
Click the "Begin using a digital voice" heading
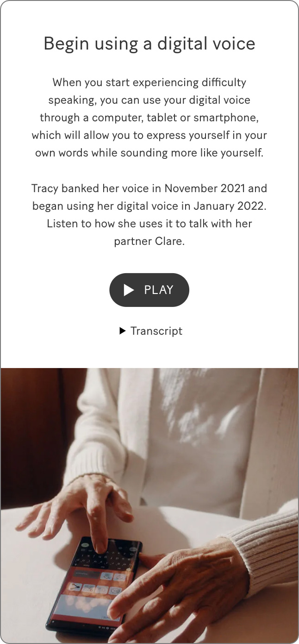[x=149, y=44]
